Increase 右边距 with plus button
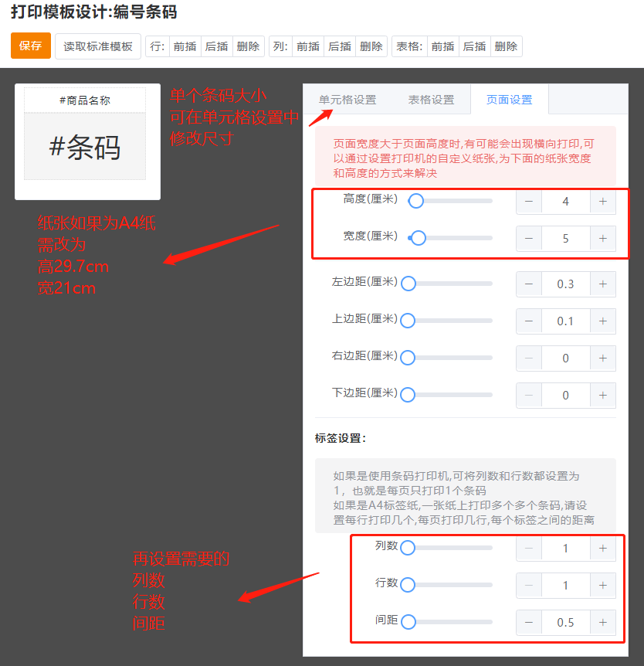 tap(602, 358)
